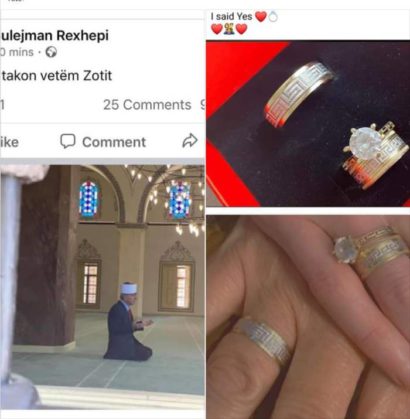Click the partially visible Like button
Viewport: 410px width, 419px height.
9,142
